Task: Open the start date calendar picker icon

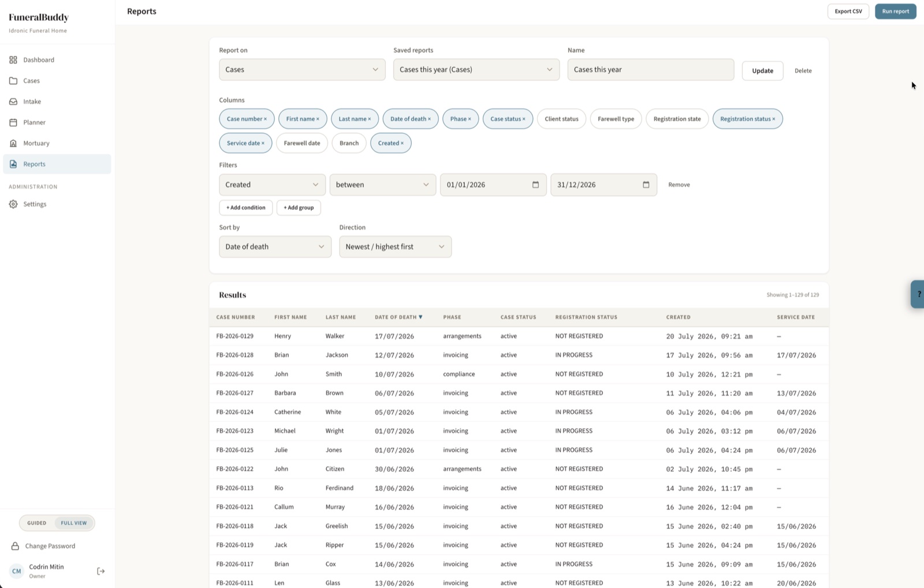Action: [535, 185]
